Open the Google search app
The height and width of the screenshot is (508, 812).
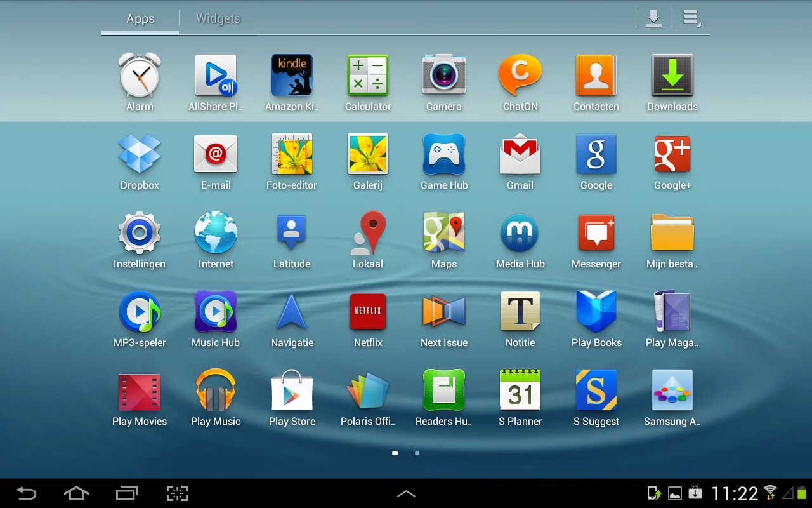[596, 154]
